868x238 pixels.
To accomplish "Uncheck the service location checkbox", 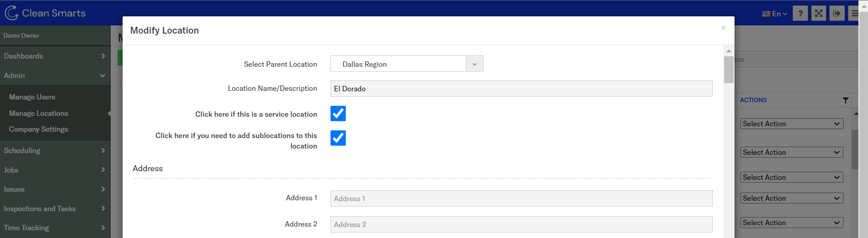I will click(x=338, y=114).
